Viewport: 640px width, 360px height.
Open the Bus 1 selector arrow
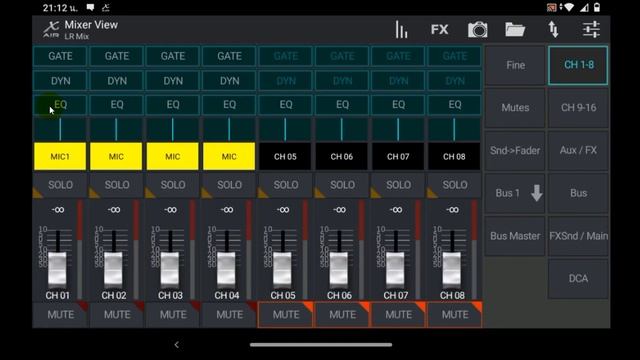click(536, 193)
